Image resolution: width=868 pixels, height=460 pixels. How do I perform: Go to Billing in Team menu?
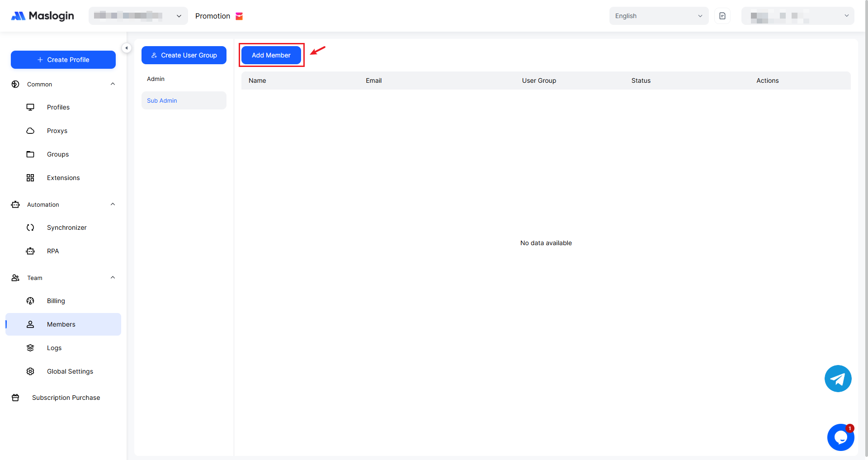pyautogui.click(x=56, y=301)
